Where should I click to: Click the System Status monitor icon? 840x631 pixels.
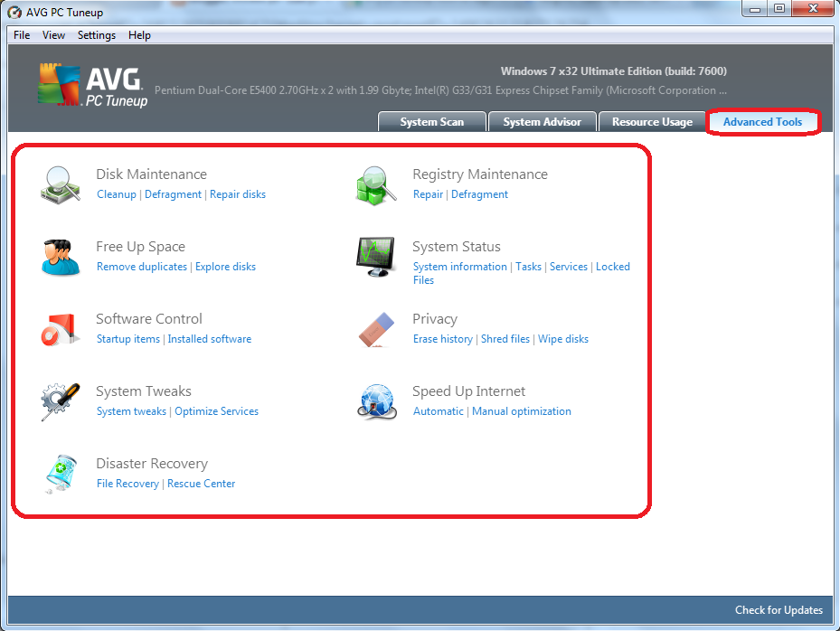(376, 257)
